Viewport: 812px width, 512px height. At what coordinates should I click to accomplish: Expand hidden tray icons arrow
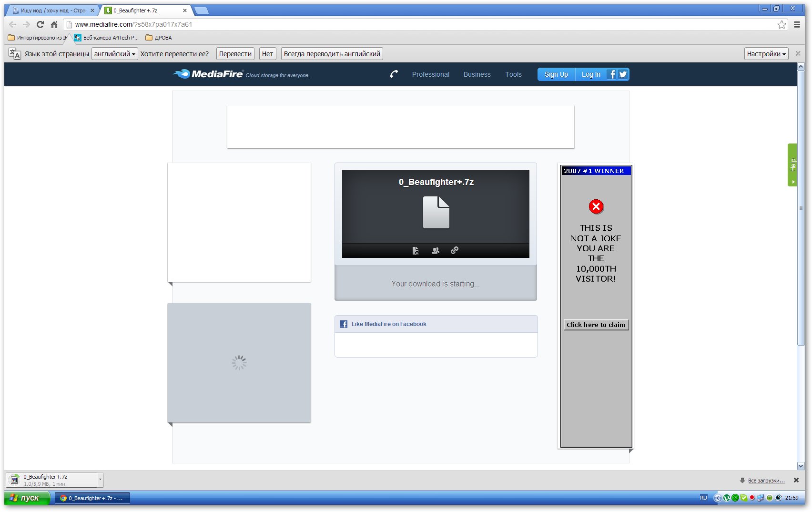718,498
